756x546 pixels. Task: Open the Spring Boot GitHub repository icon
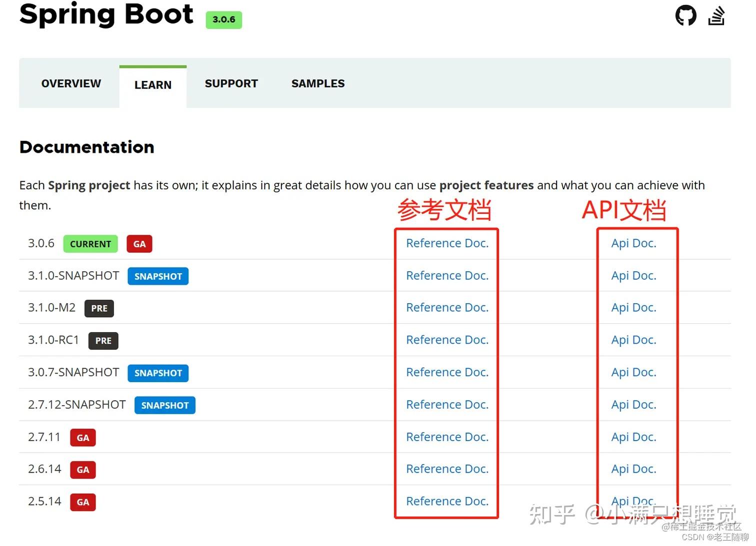click(x=685, y=15)
